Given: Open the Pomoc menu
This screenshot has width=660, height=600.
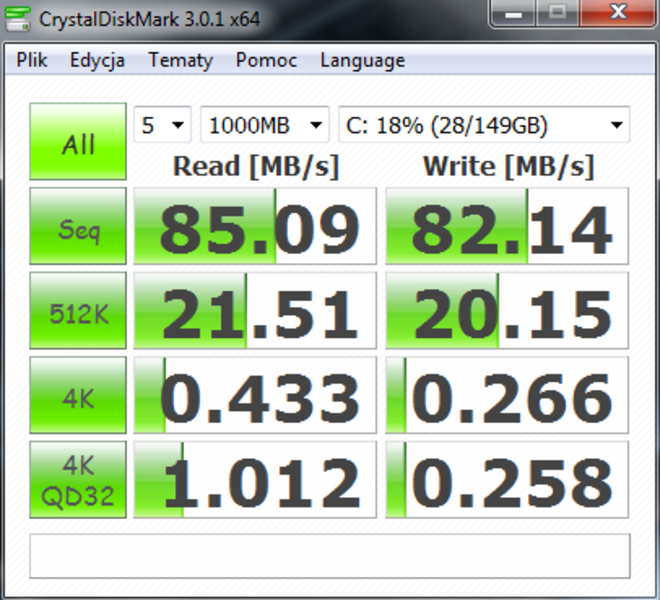Looking at the screenshot, I should [266, 60].
